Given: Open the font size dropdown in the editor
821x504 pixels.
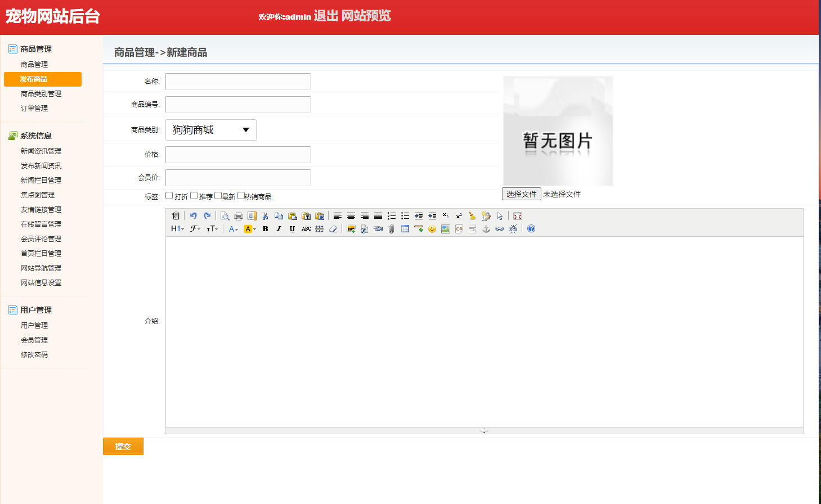Looking at the screenshot, I should (213, 228).
